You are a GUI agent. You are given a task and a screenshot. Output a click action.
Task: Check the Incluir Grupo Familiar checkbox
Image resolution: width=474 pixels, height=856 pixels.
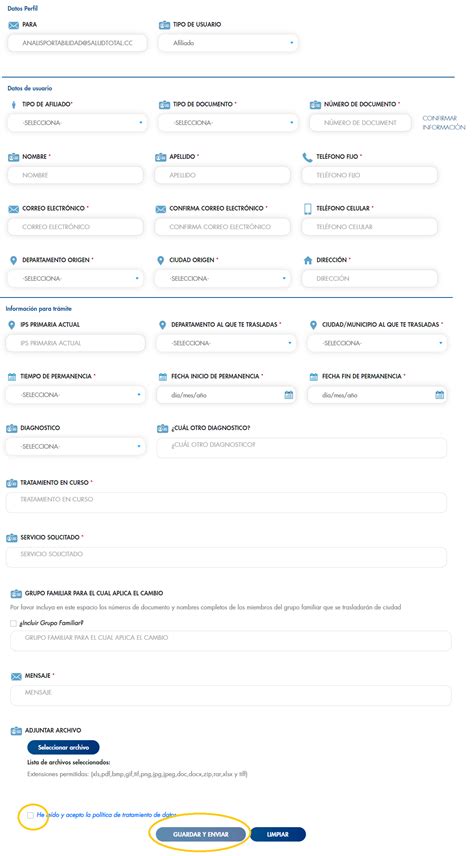click(x=13, y=623)
